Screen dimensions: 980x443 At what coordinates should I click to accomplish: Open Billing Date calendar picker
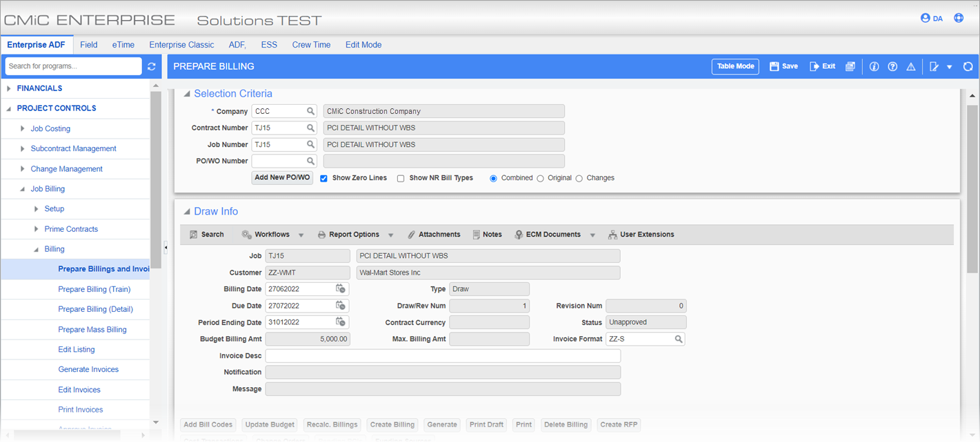point(341,289)
